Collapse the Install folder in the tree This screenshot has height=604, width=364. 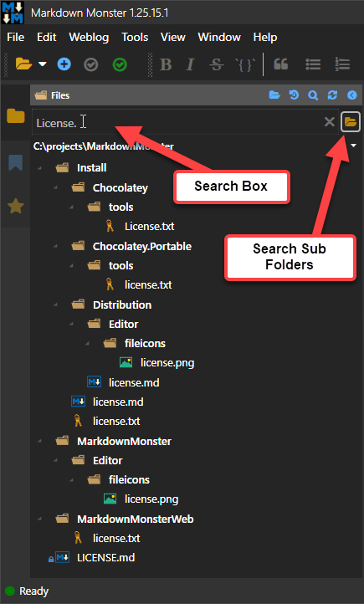(39, 168)
